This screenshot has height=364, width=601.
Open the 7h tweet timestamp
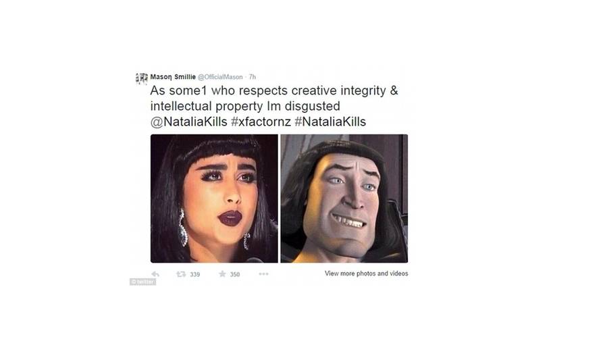[252, 77]
